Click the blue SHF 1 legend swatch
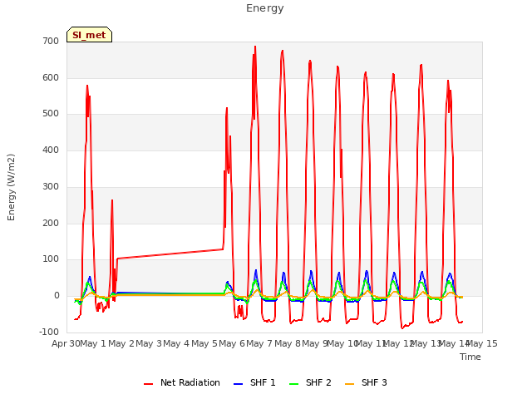Screen dimensions: 532x399 tap(239, 384)
